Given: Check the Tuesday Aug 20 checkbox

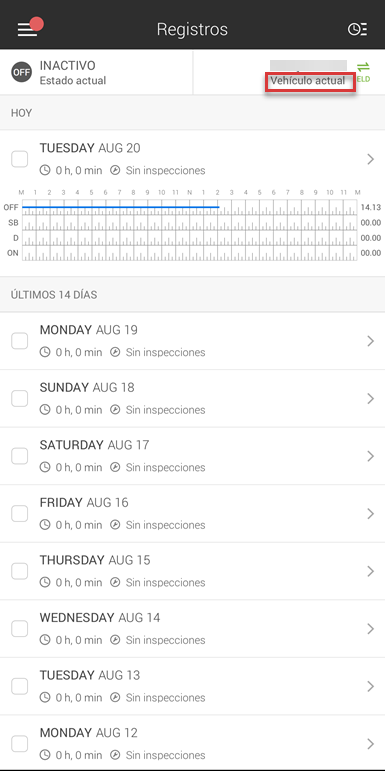Looking at the screenshot, I should (20, 159).
